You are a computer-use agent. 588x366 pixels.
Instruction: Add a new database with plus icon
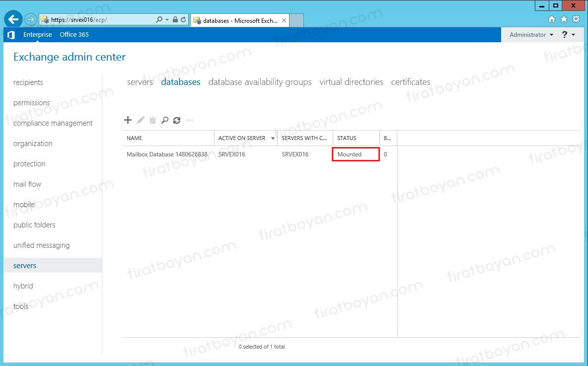tap(128, 120)
